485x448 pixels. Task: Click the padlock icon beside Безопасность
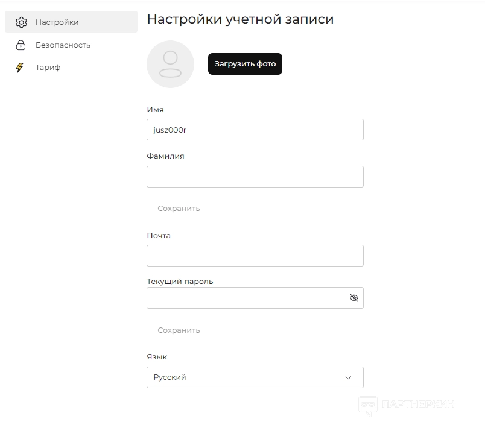tap(21, 45)
